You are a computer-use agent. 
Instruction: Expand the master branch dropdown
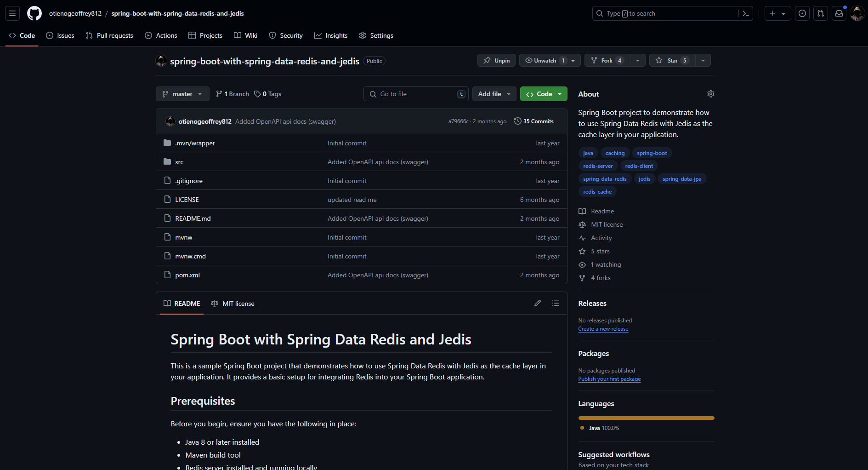[x=182, y=94]
